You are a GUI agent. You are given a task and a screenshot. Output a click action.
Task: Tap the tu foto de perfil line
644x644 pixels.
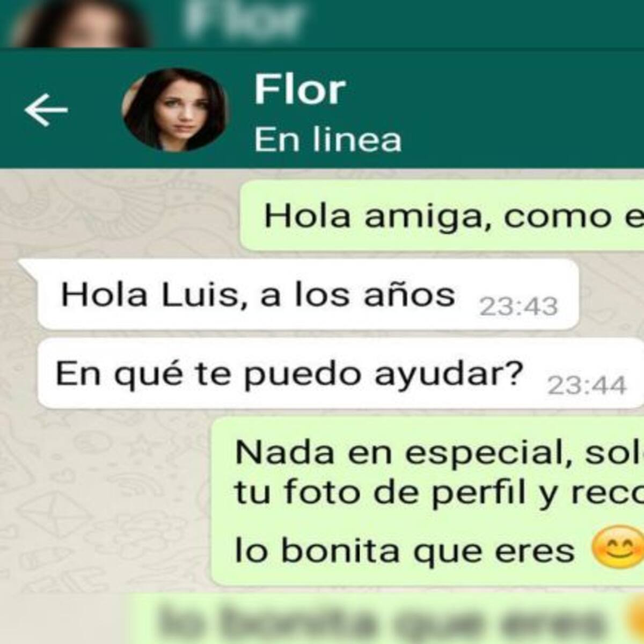coord(439,493)
